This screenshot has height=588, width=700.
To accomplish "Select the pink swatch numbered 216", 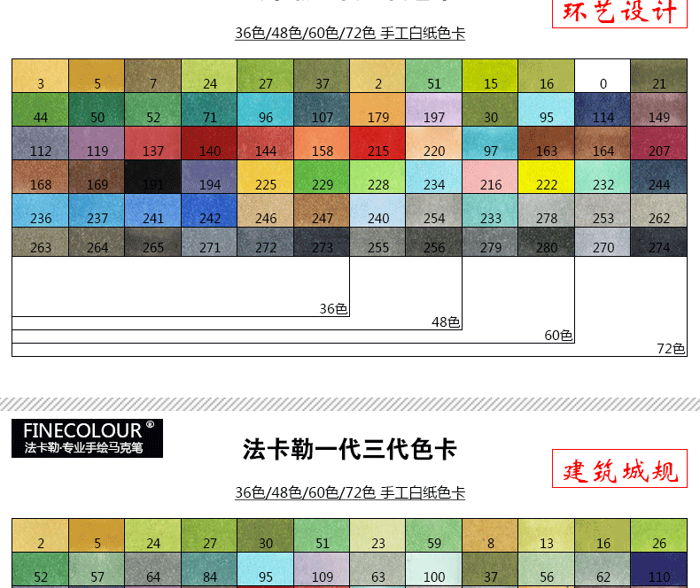I will coord(490,177).
